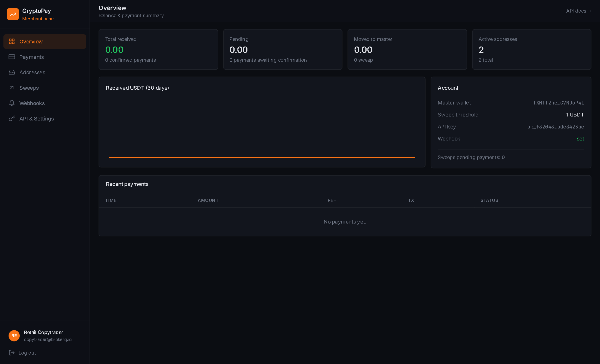Click the Addresses inbox icon in sidebar
This screenshot has height=364, width=600.
pyautogui.click(x=12, y=72)
